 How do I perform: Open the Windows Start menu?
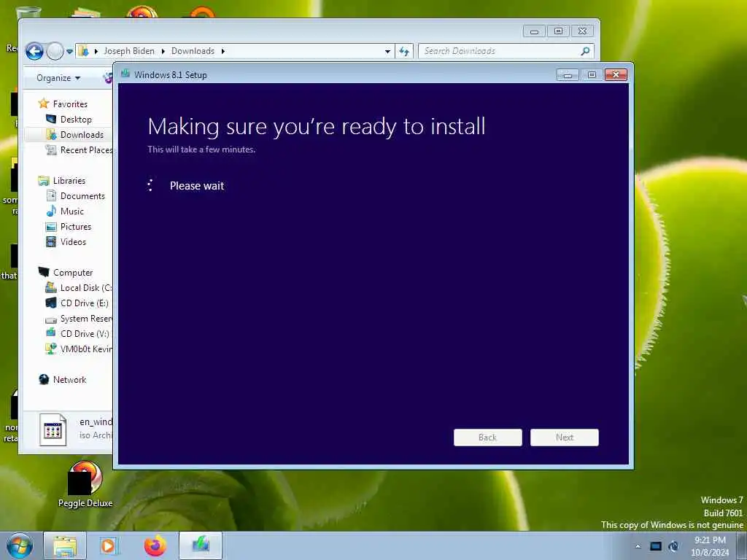pyautogui.click(x=19, y=545)
